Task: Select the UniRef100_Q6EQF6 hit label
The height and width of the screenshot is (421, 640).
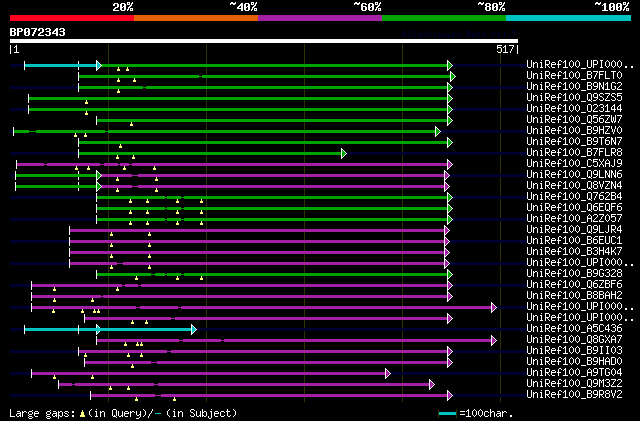Action: click(574, 208)
